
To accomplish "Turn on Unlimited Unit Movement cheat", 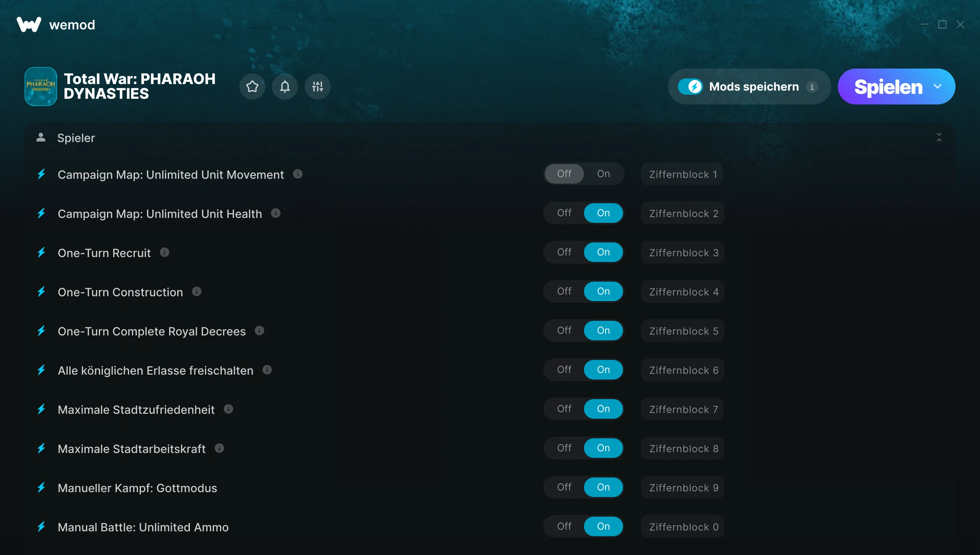I will point(604,174).
